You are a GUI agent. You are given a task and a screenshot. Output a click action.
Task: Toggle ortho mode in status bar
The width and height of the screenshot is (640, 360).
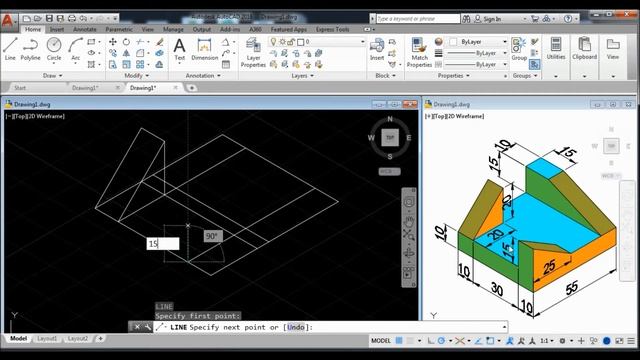pos(431,340)
